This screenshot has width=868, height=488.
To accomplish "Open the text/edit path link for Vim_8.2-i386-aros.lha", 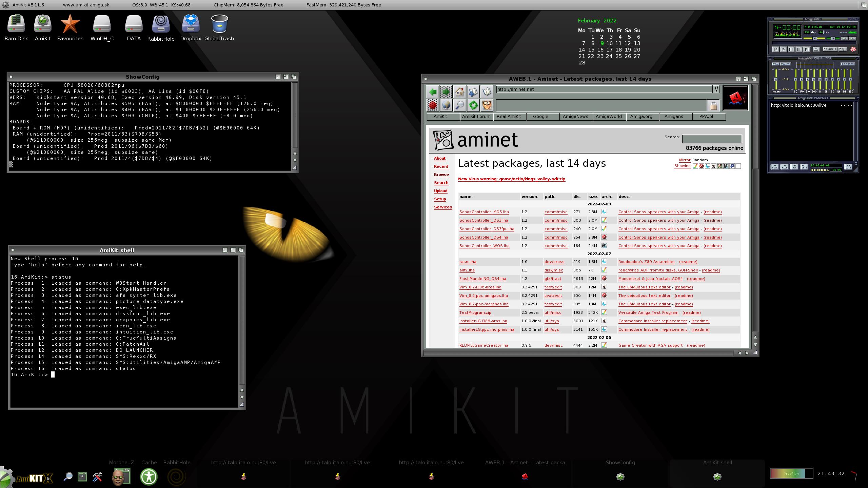I will (553, 287).
